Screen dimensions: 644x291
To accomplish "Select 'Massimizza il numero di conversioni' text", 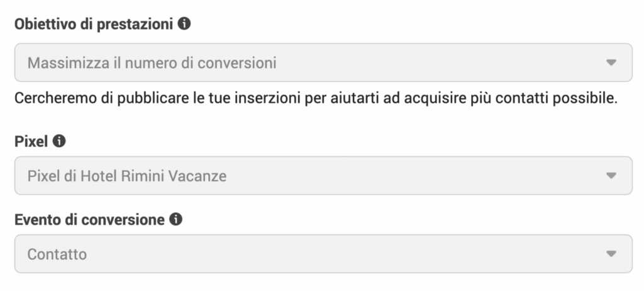I will (152, 63).
